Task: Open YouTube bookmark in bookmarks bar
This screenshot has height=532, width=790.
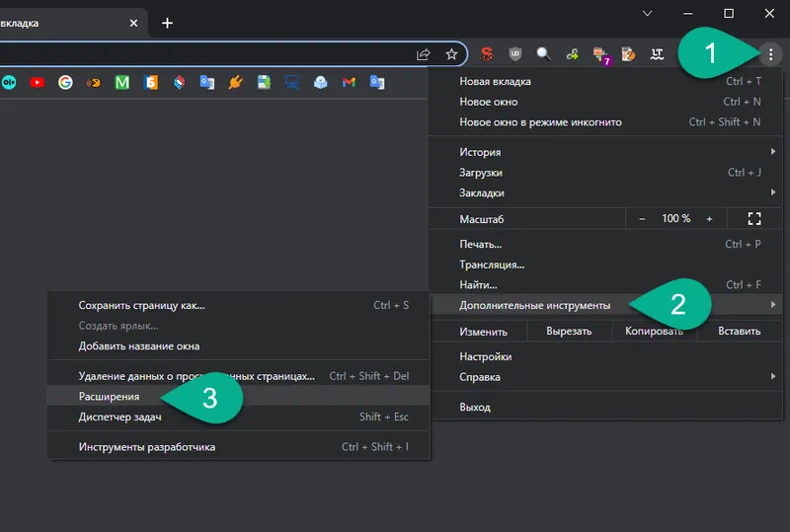Action: pos(37,83)
